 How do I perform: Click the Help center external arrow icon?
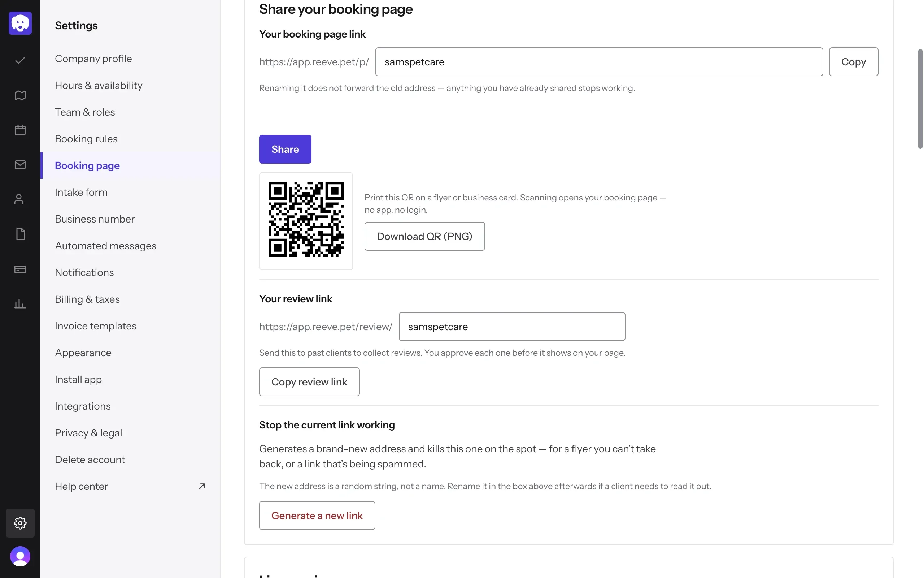pos(202,486)
